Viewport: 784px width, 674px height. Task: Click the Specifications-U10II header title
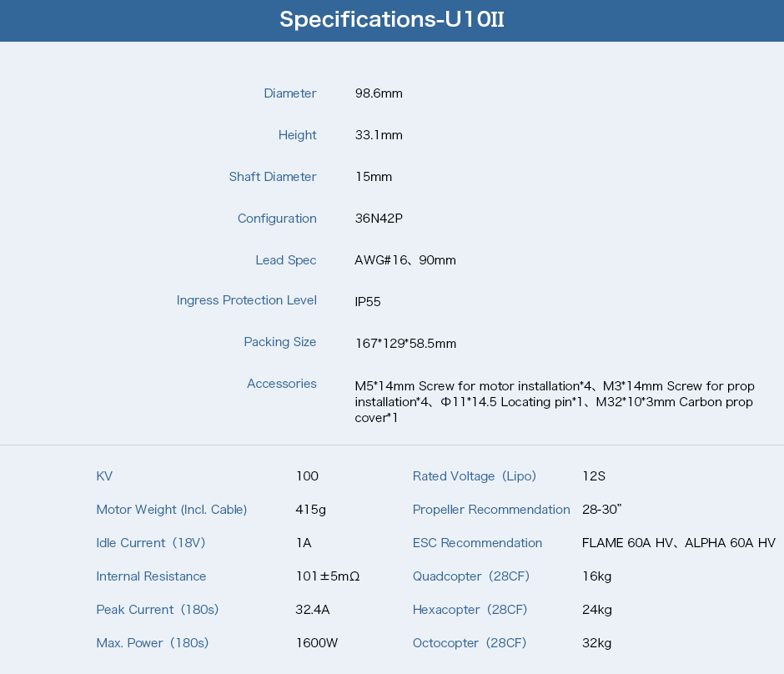point(391,20)
